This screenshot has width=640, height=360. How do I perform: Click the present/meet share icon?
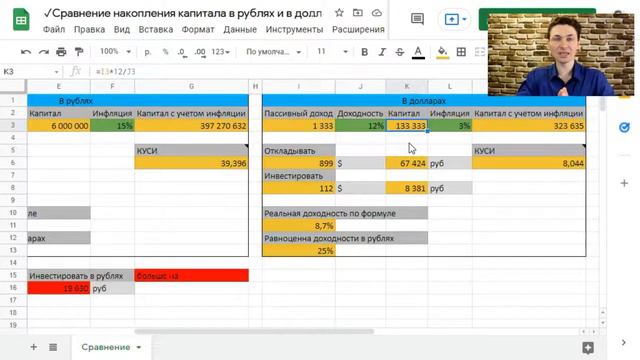451,19
